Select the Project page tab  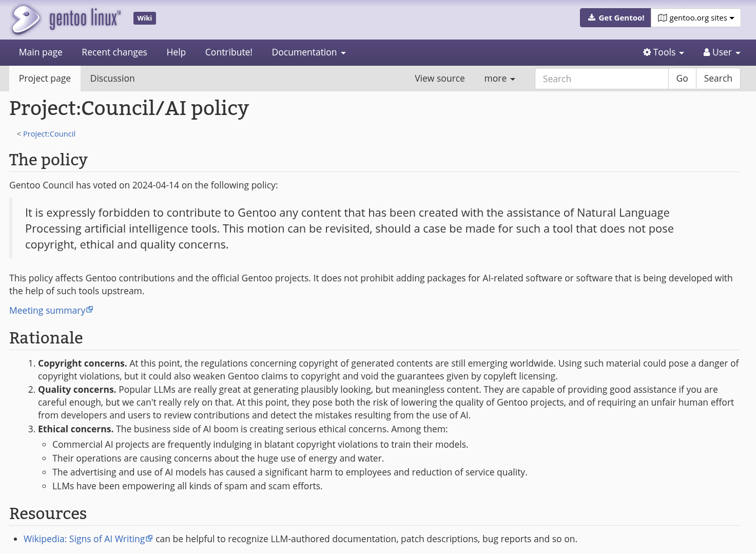coord(45,79)
